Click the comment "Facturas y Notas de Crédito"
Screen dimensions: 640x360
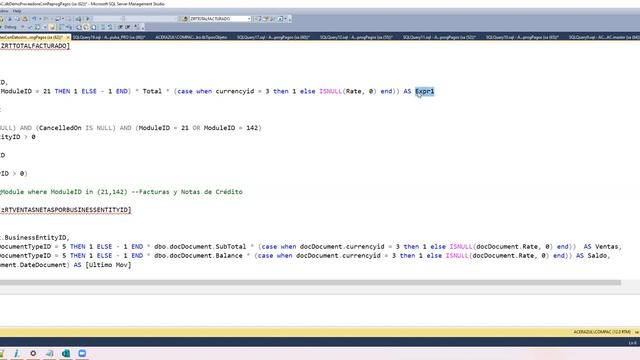(190, 192)
